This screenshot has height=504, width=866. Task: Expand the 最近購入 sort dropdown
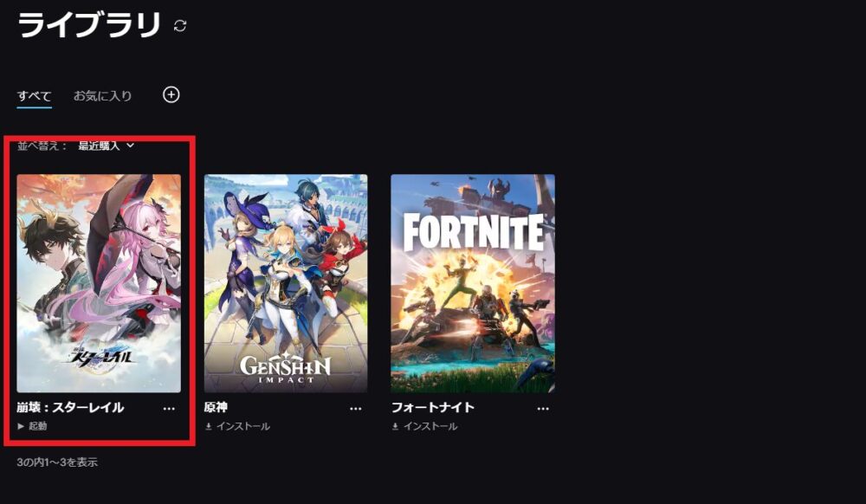(106, 145)
